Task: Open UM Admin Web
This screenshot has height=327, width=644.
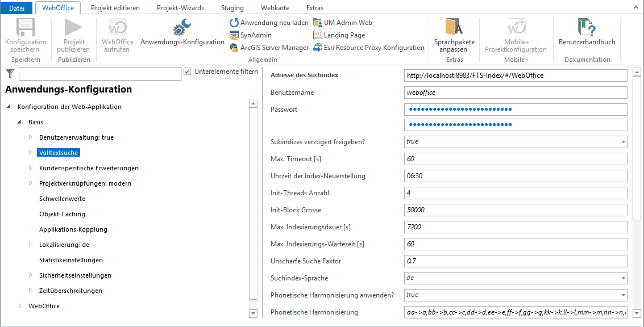Action: [318, 23]
